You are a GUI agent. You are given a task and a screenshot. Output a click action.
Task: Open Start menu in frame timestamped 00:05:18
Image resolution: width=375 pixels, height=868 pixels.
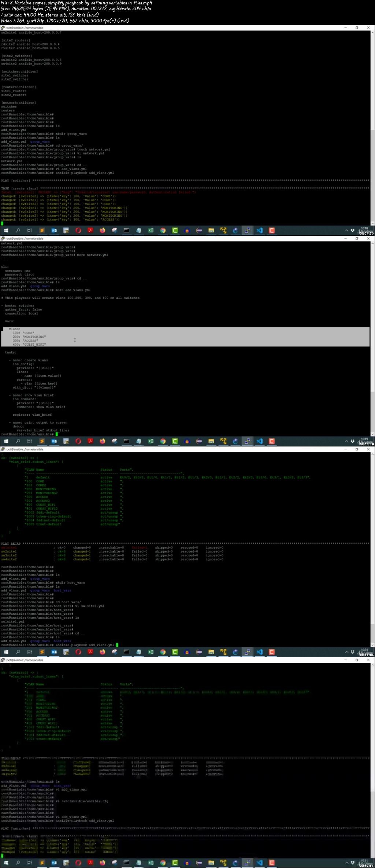6,441
